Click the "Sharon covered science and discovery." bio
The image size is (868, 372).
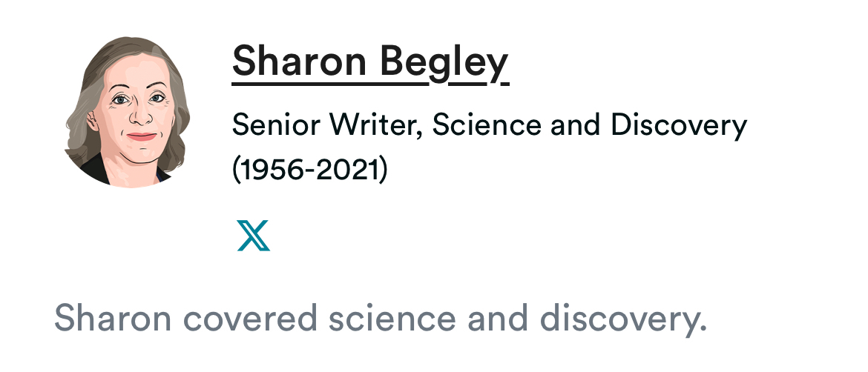[381, 319]
